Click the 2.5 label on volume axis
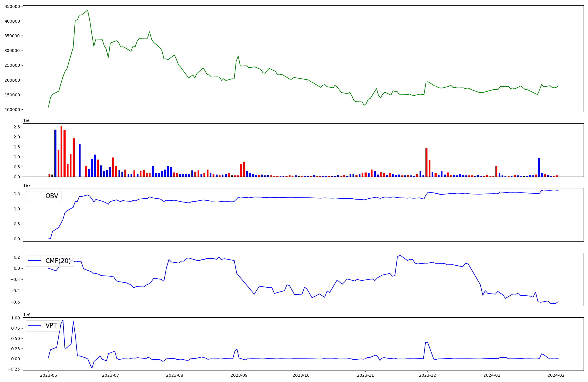The width and height of the screenshot is (588, 382). (x=17, y=127)
